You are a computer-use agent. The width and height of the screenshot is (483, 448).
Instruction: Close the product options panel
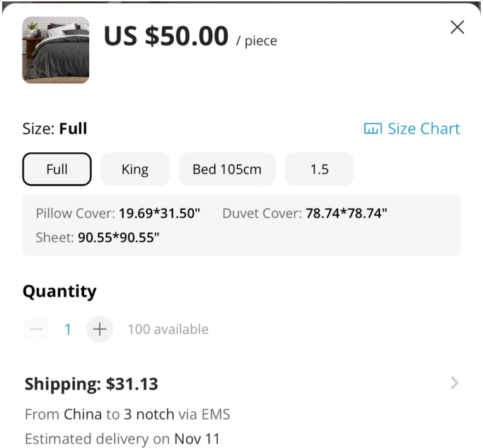458,28
